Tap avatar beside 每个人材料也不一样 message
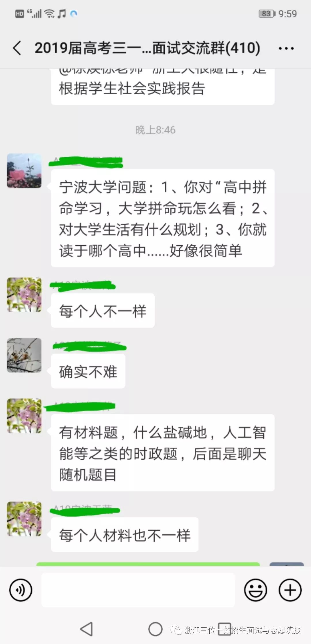This screenshot has height=644, width=311. click(24, 519)
